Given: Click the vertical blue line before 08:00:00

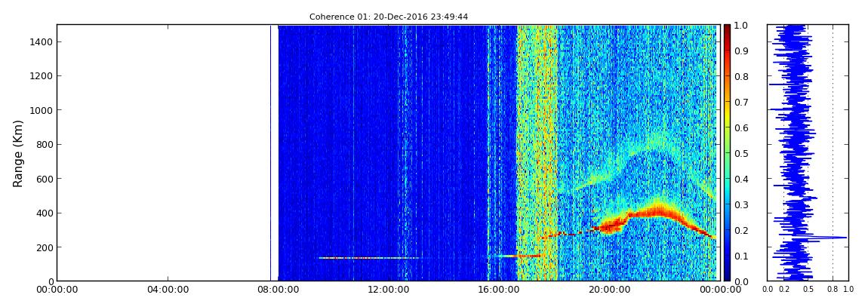Looking at the screenshot, I should tap(271, 152).
